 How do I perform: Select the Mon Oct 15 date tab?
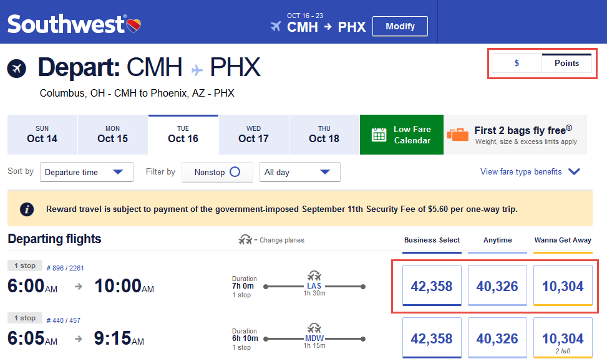coord(113,135)
